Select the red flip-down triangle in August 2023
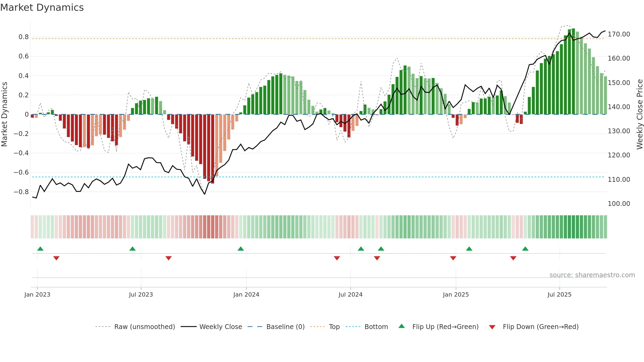 (x=169, y=258)
